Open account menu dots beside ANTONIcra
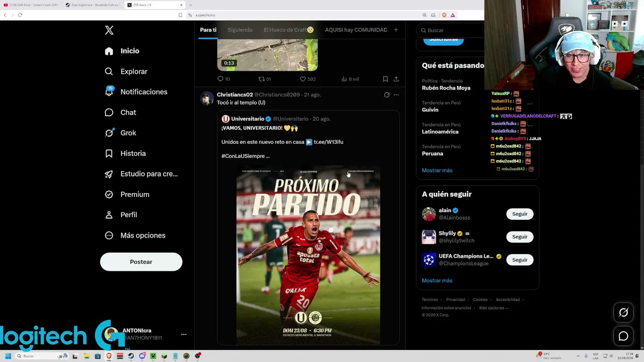The width and height of the screenshot is (644, 362). [x=184, y=334]
